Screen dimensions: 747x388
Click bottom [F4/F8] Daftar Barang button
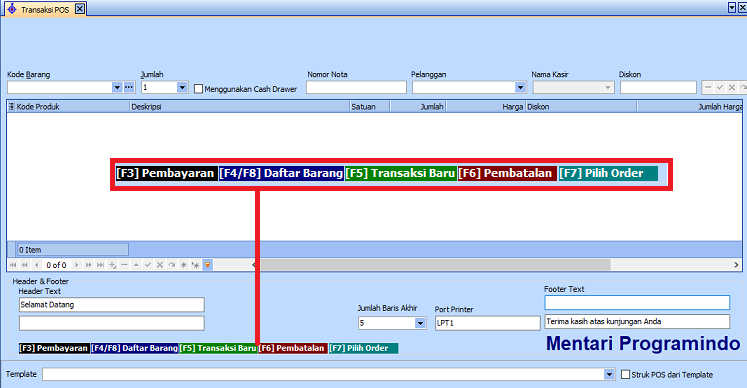pos(135,348)
